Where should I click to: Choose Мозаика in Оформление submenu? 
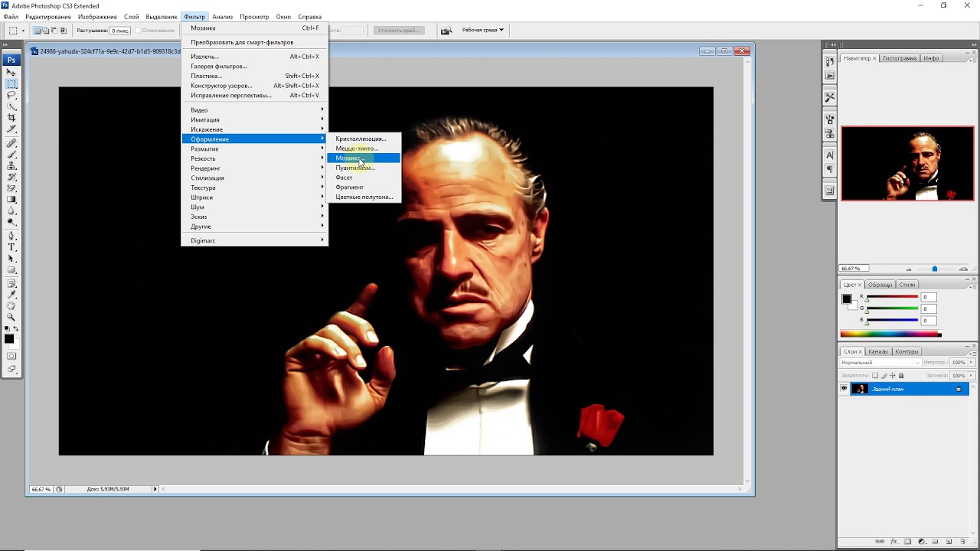(363, 158)
